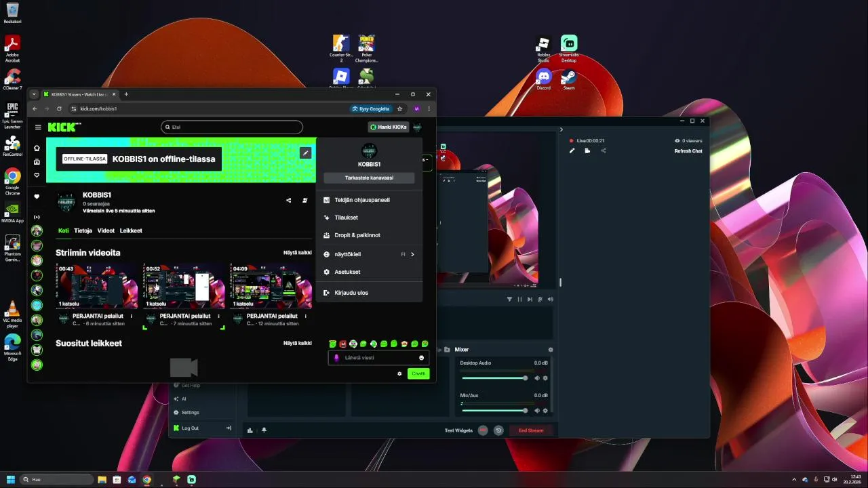Click the profile avatar in Kick header

coord(417,127)
